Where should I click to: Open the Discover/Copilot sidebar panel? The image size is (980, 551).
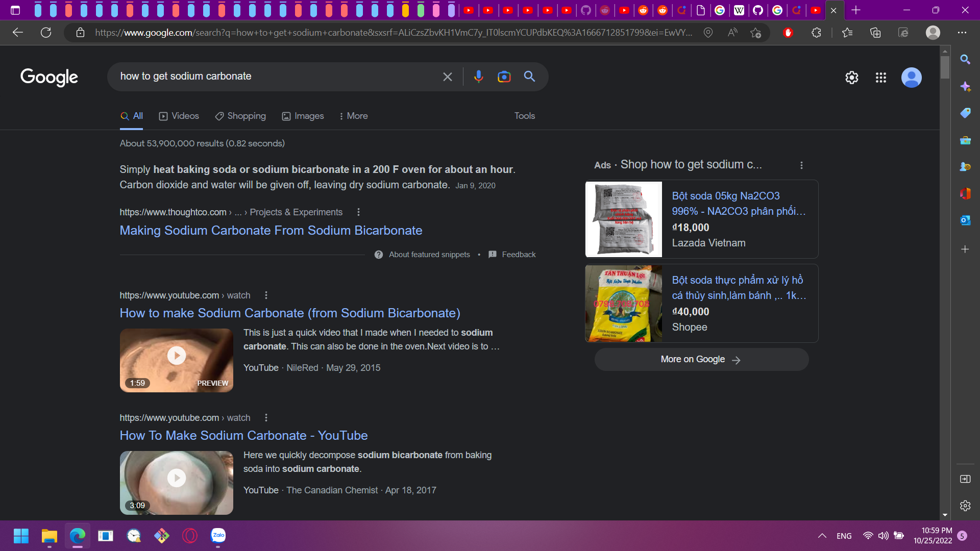965,86
